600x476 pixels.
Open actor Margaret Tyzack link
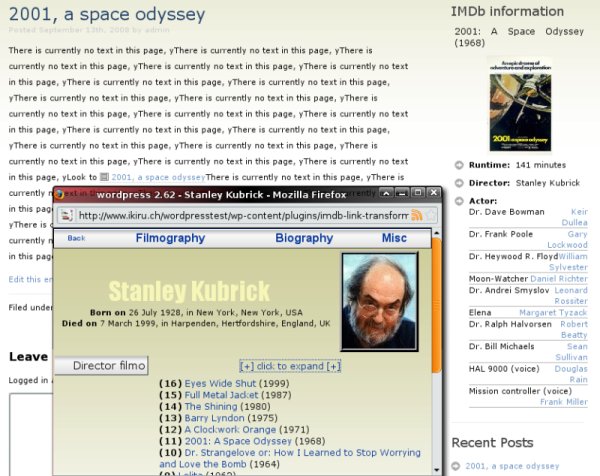click(553, 313)
